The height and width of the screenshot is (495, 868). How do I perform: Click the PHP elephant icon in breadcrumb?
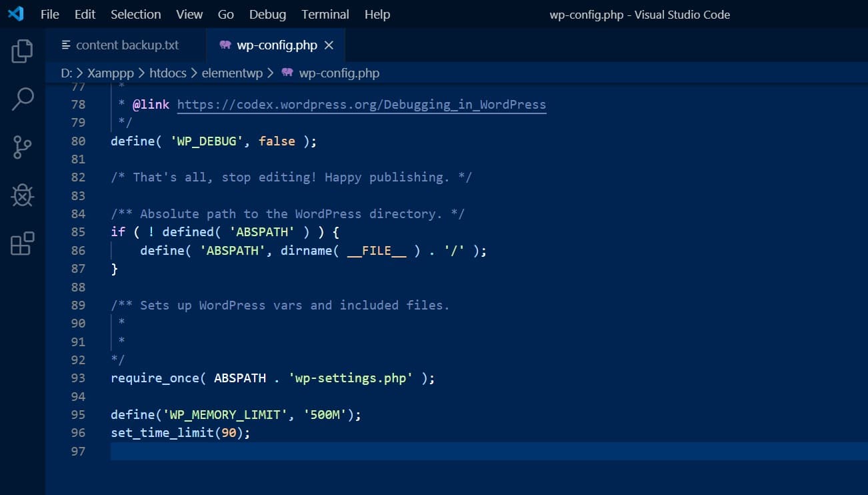[x=287, y=73]
